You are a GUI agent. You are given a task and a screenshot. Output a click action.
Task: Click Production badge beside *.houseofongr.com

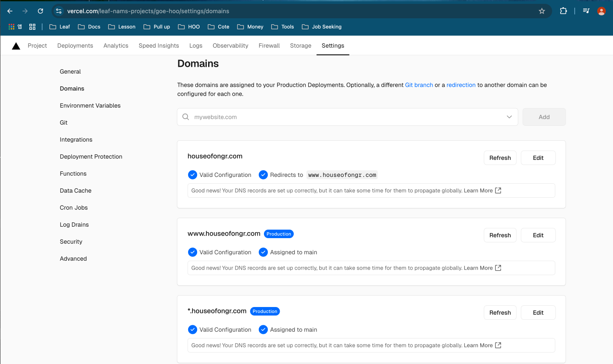click(265, 311)
